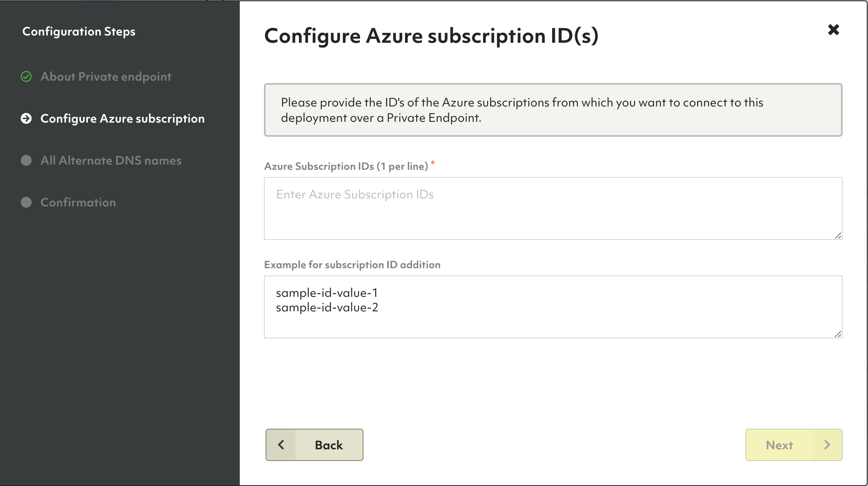Select the All Alternate DNS names step
Image resolution: width=868 pixels, height=486 pixels.
[111, 160]
